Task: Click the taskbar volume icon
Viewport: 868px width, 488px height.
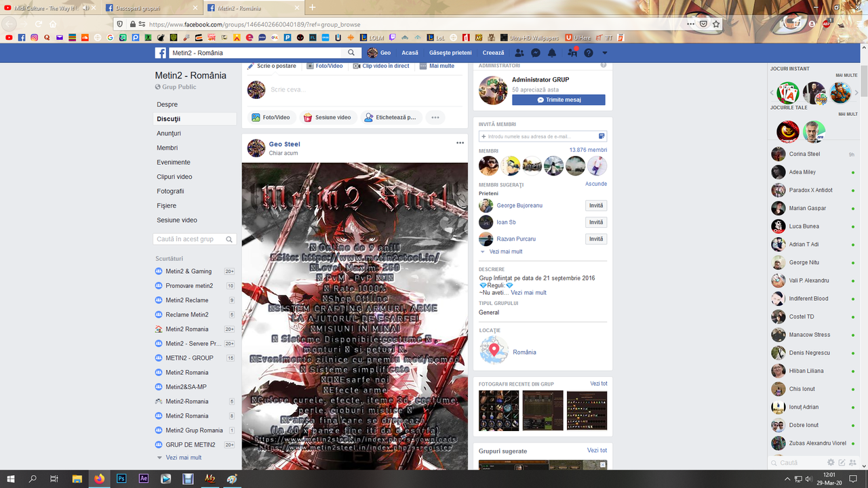Action: click(808, 479)
